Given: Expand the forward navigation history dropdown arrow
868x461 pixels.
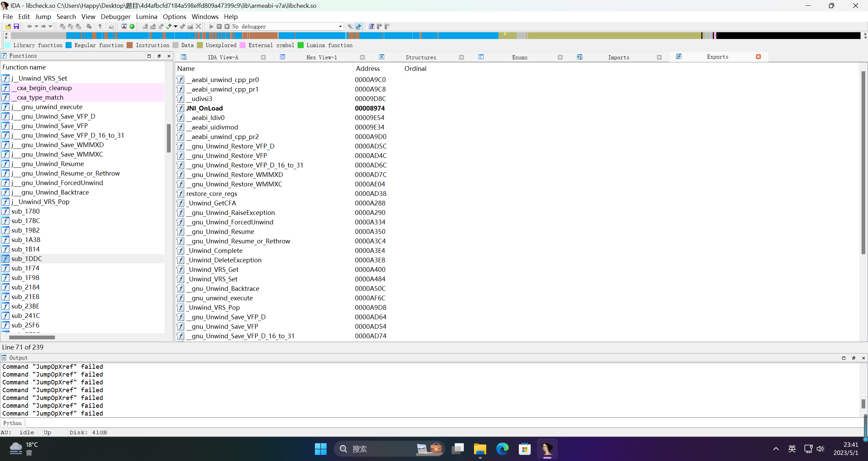Looking at the screenshot, I should [x=50, y=26].
